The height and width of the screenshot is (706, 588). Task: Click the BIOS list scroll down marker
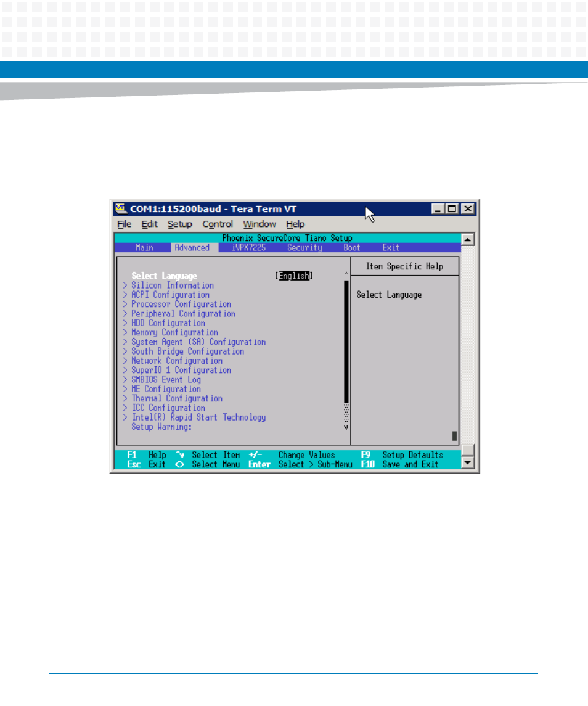[x=346, y=427]
